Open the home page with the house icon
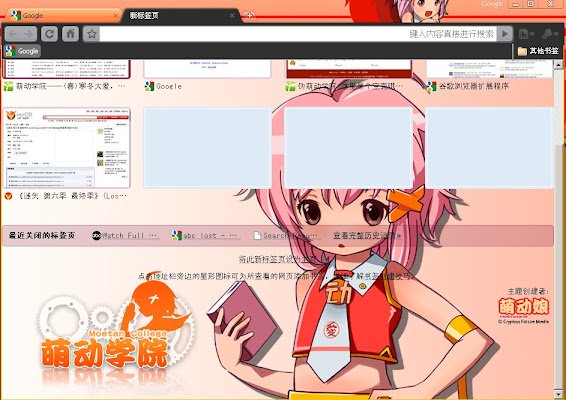The image size is (566, 400). [x=71, y=34]
